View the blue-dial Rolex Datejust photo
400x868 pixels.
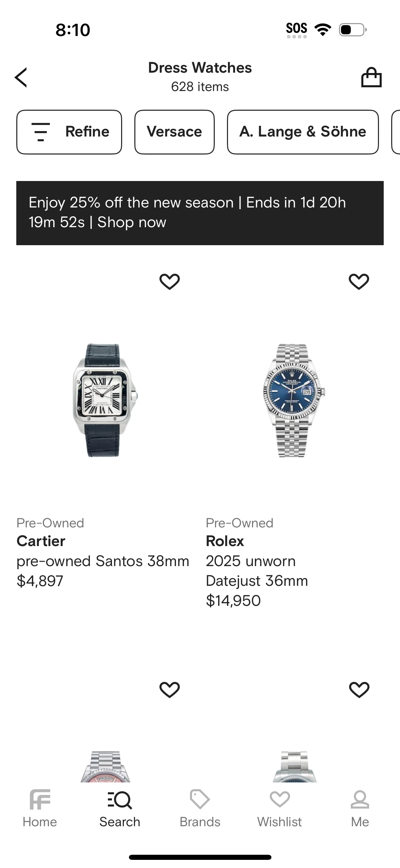(x=294, y=400)
